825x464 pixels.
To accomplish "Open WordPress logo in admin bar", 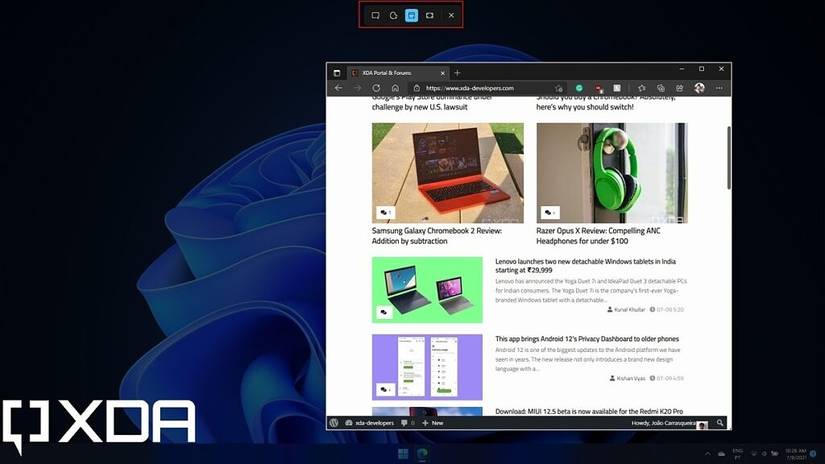I will (x=334, y=423).
